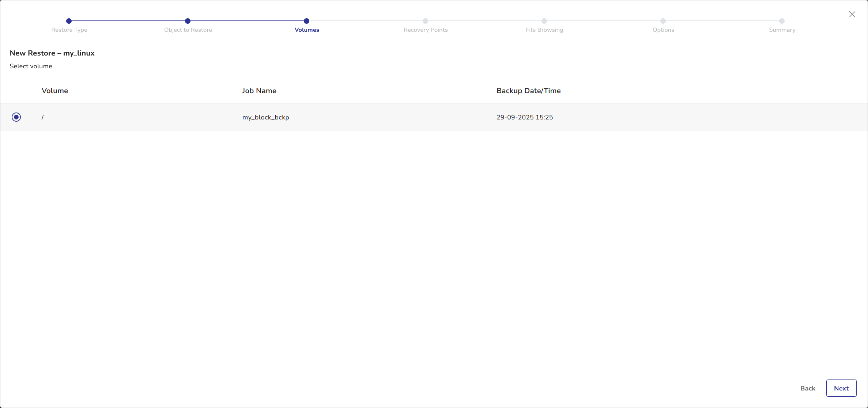Image resolution: width=868 pixels, height=408 pixels.
Task: Click the Object to Restore step dot
Action: click(188, 21)
